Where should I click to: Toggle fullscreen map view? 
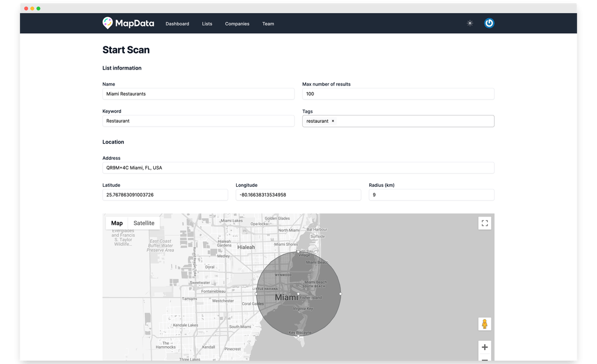click(x=485, y=223)
